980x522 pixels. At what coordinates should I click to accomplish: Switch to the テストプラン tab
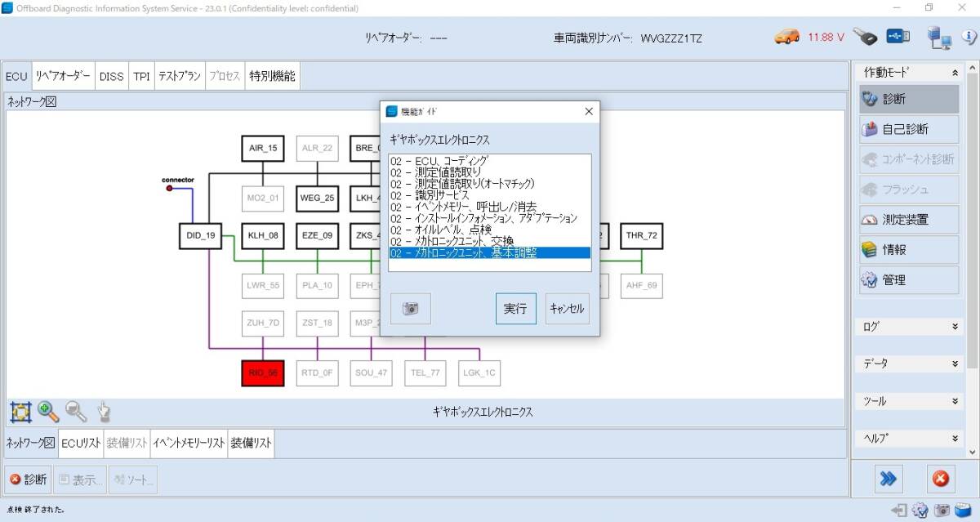pos(180,76)
